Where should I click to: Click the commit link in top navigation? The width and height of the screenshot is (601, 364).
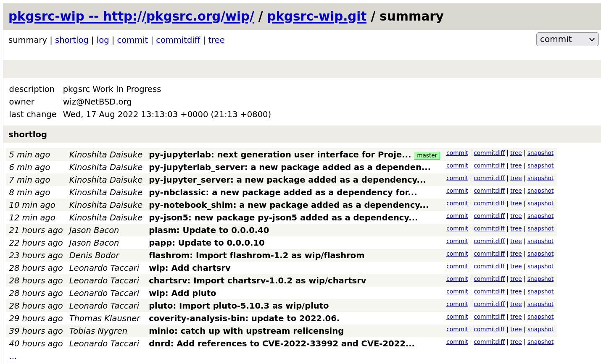[132, 40]
